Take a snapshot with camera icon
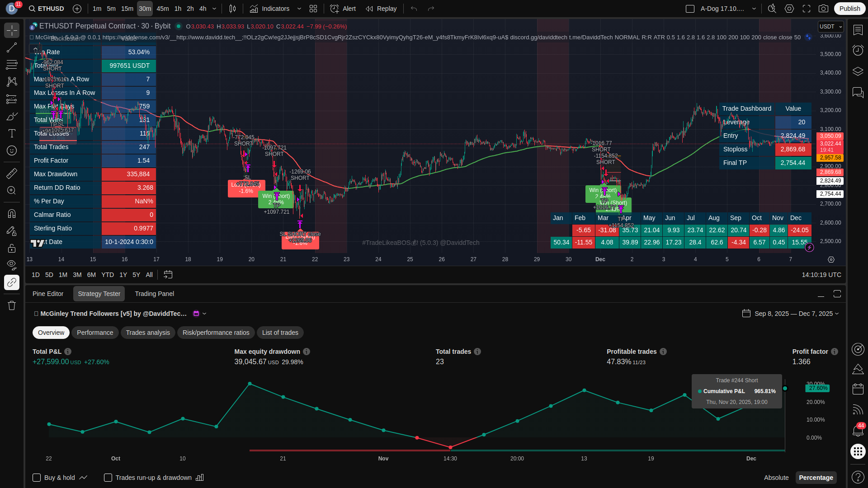868x488 pixels. click(x=824, y=9)
